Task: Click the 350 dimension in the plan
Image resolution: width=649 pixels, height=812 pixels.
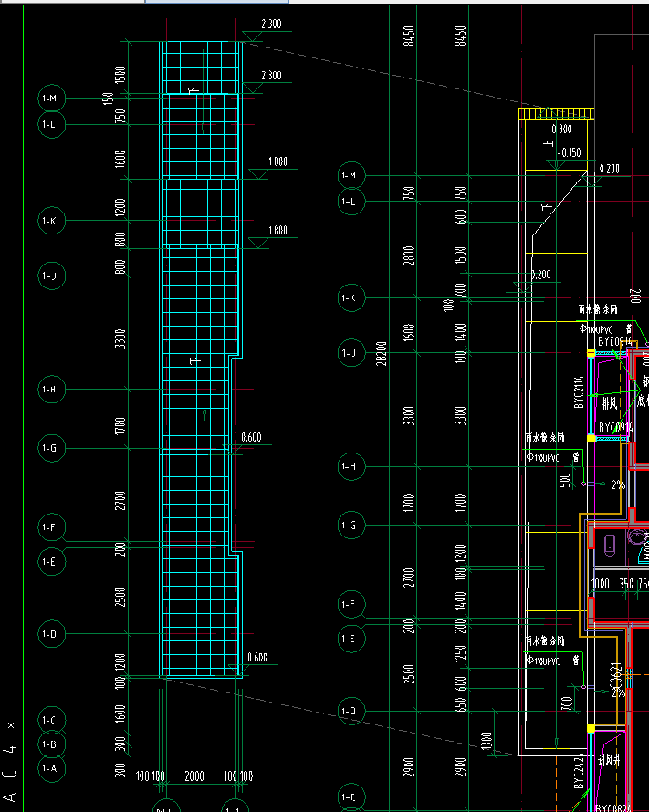Action: (626, 584)
